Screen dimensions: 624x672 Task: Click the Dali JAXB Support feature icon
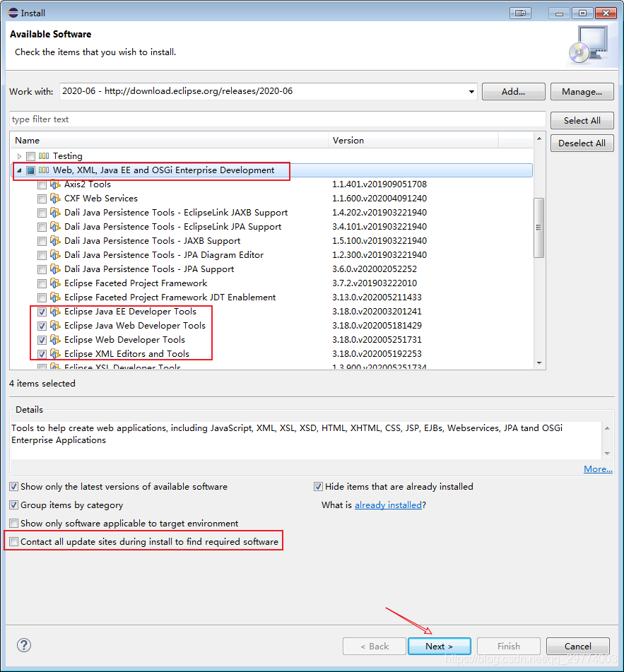pyautogui.click(x=55, y=241)
